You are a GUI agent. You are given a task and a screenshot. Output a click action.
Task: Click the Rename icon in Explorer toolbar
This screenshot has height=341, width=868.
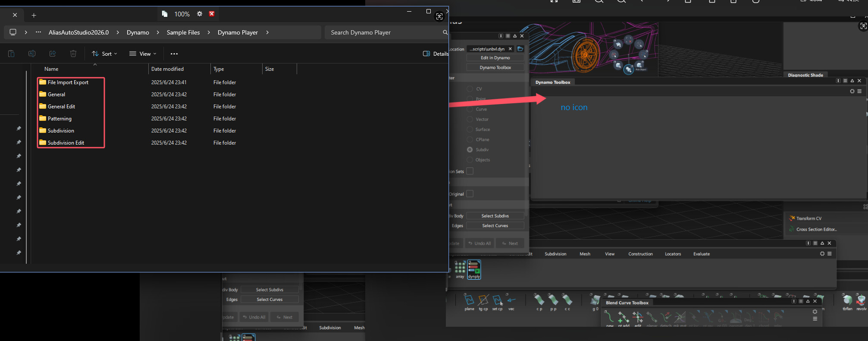tap(32, 54)
